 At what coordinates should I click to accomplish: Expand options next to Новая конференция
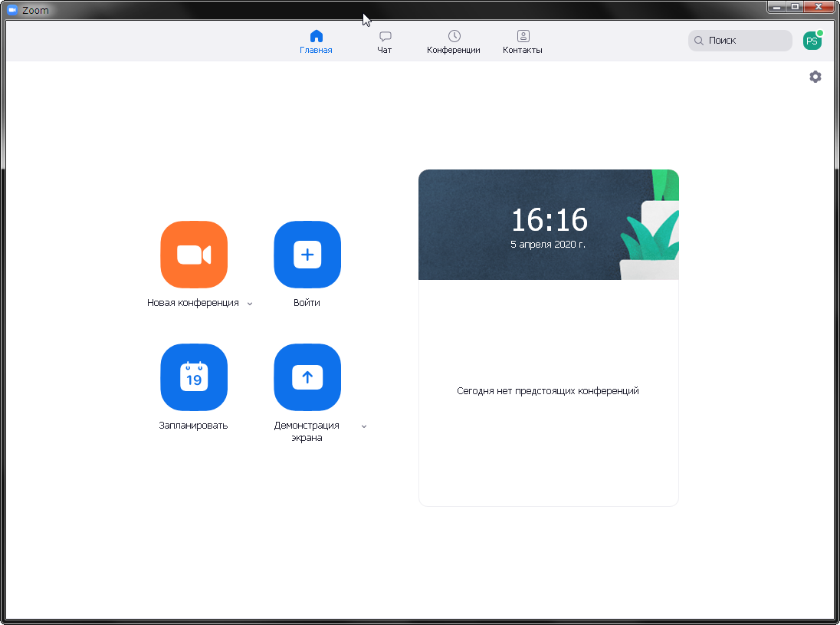click(250, 304)
